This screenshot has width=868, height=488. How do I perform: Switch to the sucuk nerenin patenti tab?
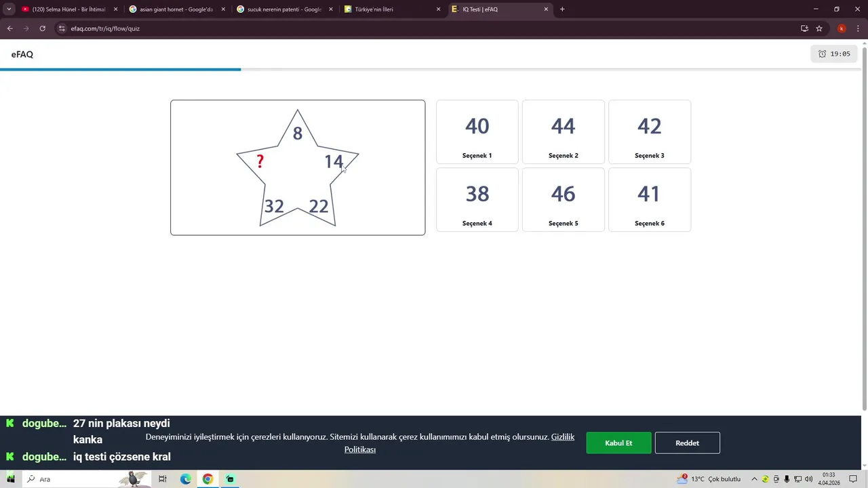click(x=283, y=9)
